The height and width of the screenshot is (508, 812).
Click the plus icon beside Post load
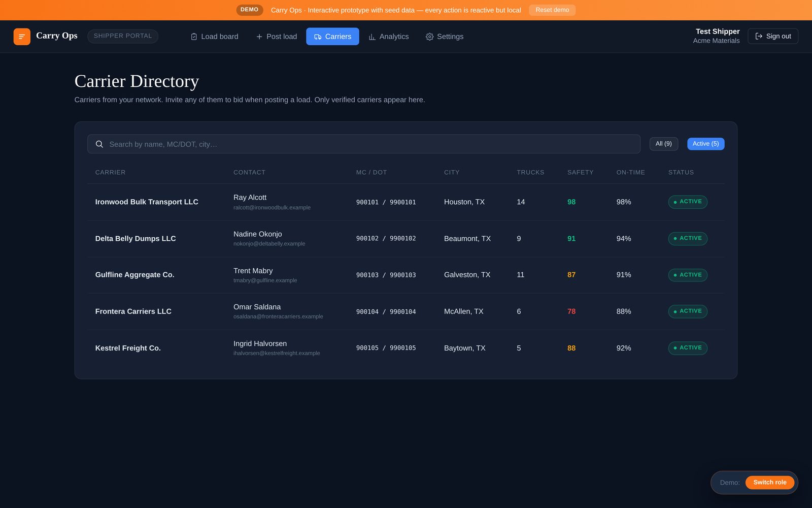[x=259, y=37]
